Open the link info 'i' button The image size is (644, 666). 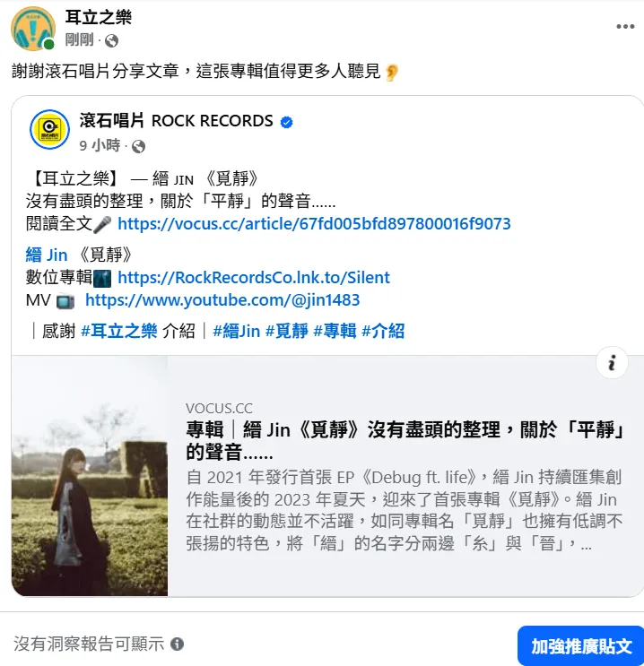(x=612, y=363)
